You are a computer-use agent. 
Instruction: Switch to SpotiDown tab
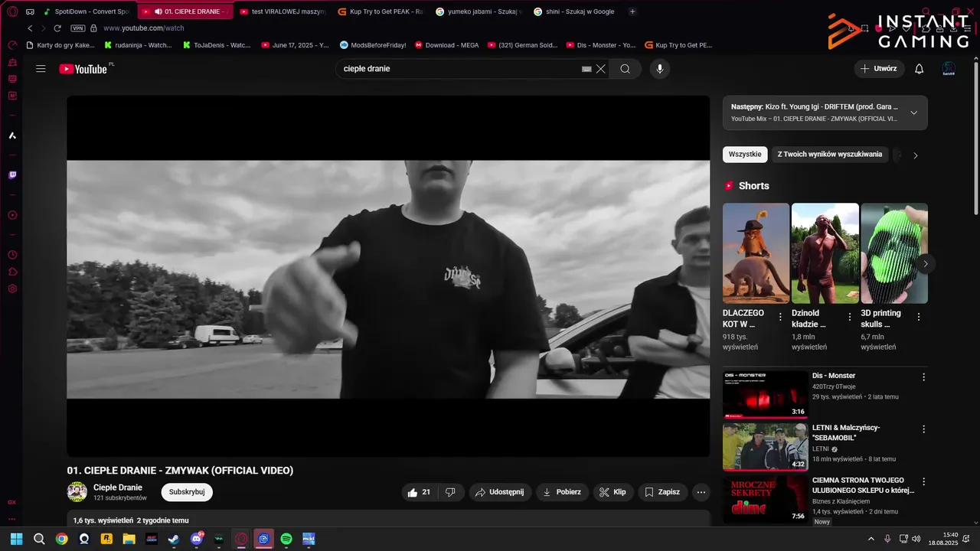click(x=87, y=11)
